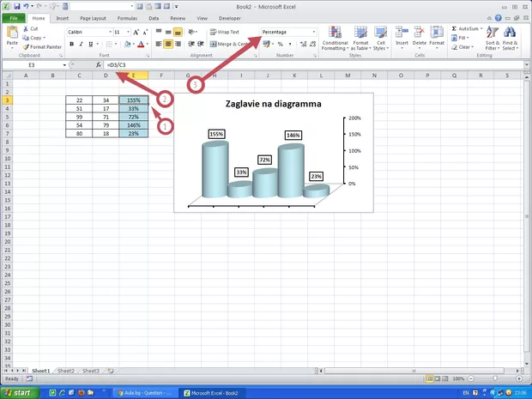Click Shrink Font icon
This screenshot has width=532, height=399.
pyautogui.click(x=145, y=32)
